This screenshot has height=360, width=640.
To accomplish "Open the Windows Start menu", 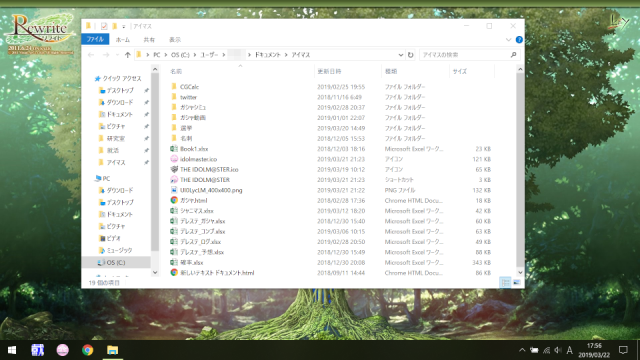I will point(12,350).
